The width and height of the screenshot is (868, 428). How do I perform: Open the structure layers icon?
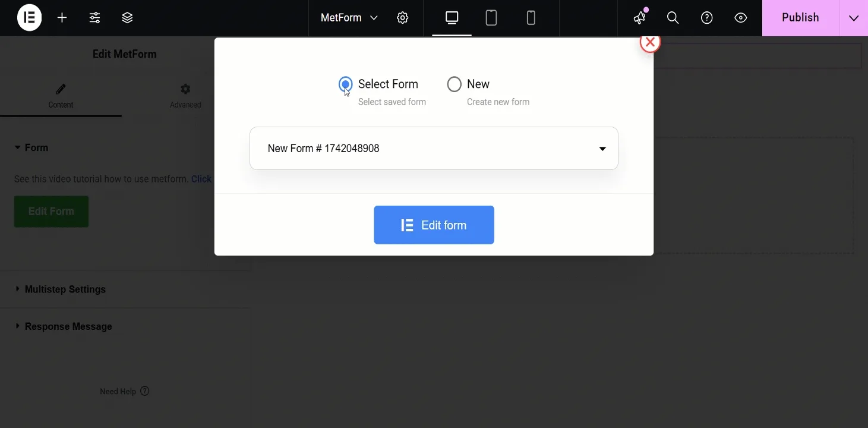pos(127,18)
